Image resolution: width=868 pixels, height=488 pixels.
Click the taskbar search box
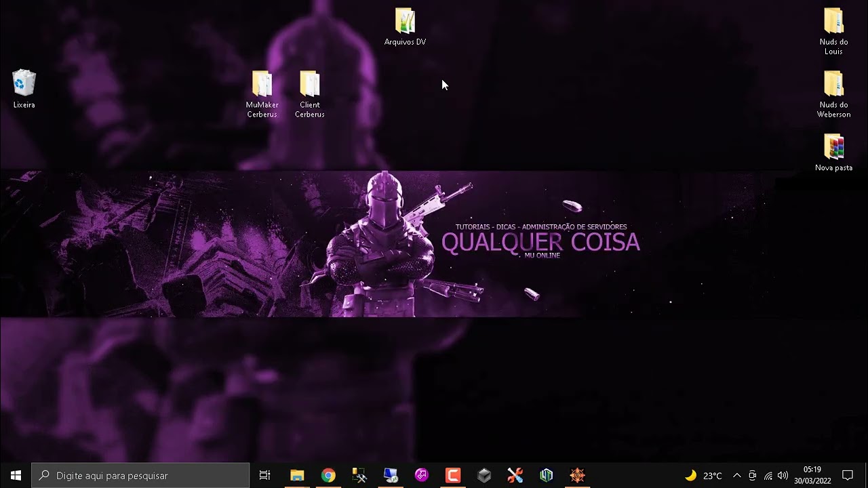click(x=140, y=475)
